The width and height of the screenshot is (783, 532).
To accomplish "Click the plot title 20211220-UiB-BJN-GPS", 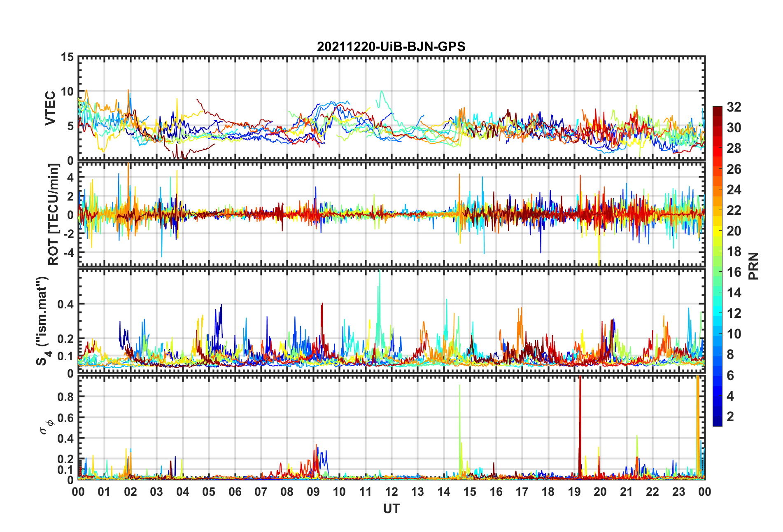I will 391,47.
